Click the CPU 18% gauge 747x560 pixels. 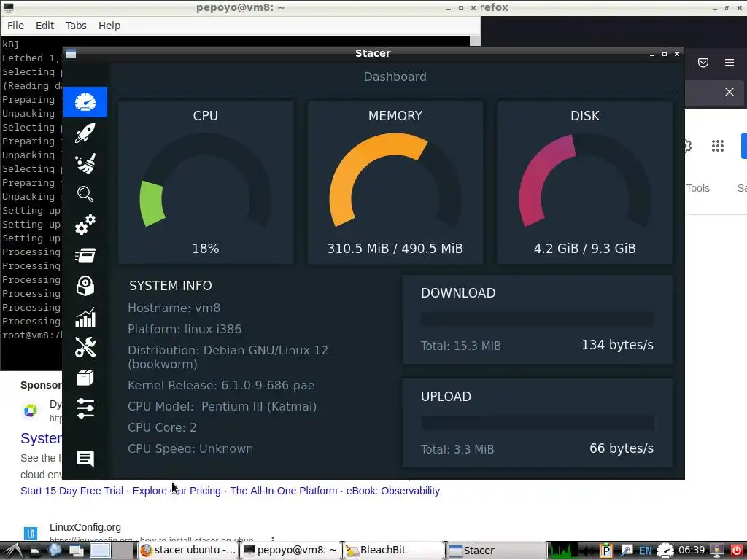point(206,182)
